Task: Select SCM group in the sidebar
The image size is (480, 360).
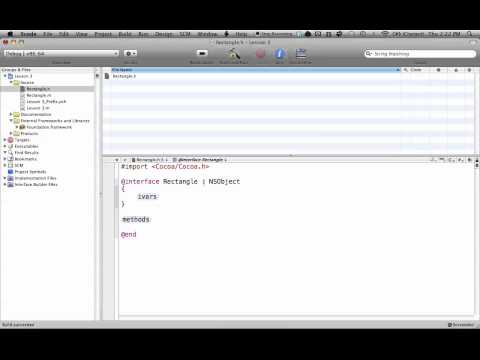Action: click(19, 165)
